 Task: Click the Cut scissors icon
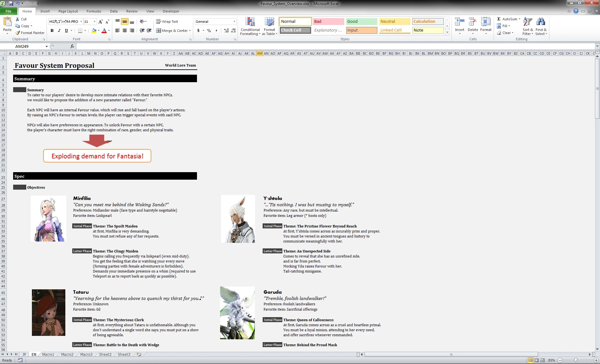pos(18,19)
